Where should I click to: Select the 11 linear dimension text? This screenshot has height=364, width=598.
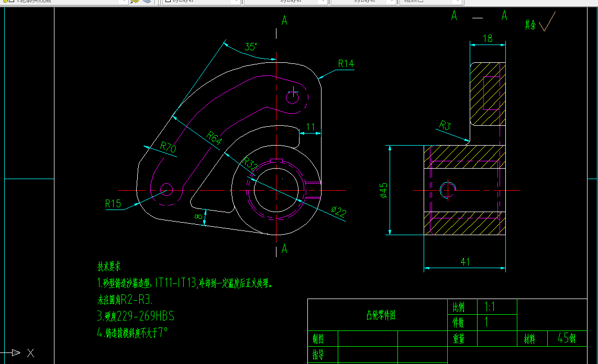[x=311, y=127]
